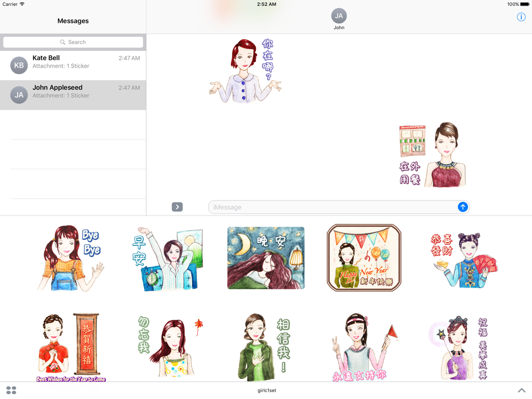Screen dimensions: 532x399
Task: Select the 恭喜發財 sticker
Action: coord(464,260)
